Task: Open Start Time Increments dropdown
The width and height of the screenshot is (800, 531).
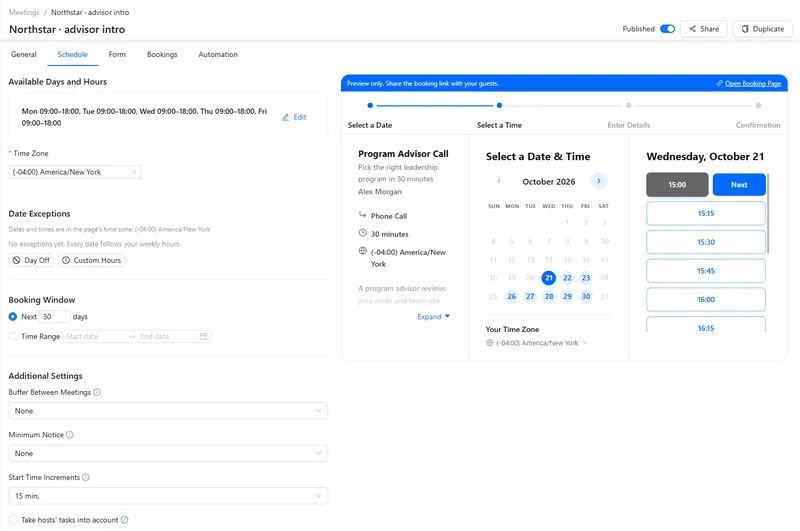Action: pos(168,496)
